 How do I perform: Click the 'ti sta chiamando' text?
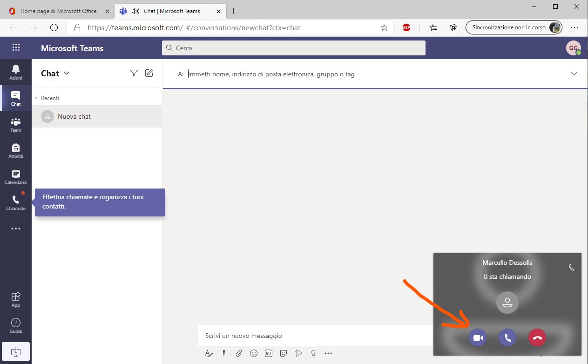click(x=507, y=276)
